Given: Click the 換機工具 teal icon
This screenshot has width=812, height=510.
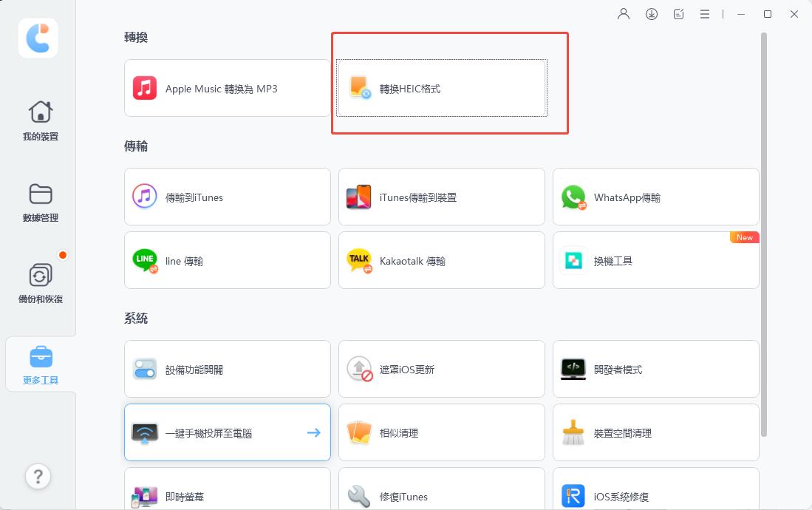Looking at the screenshot, I should [573, 260].
